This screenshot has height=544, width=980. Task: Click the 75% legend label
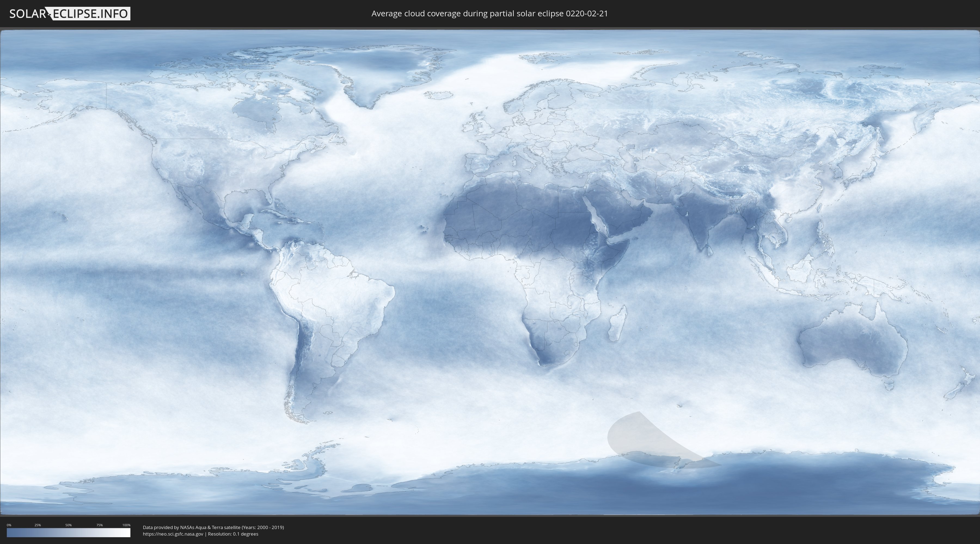pos(99,525)
